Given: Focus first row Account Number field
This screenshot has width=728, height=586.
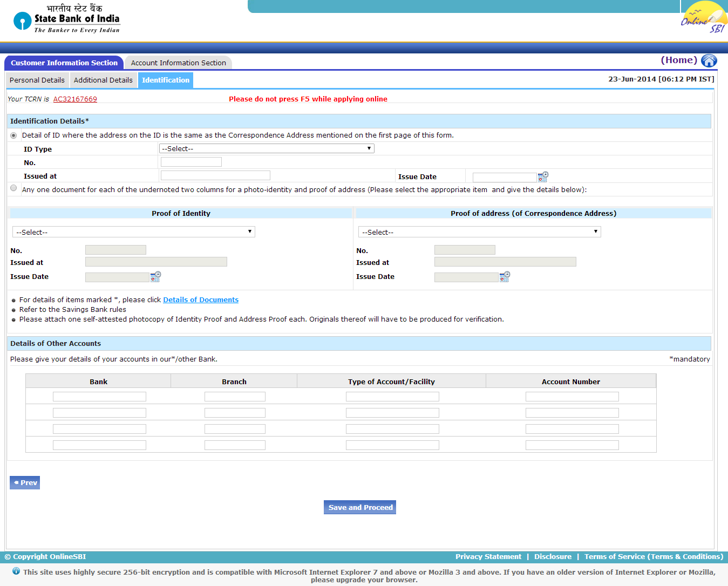Looking at the screenshot, I should click(x=572, y=397).
